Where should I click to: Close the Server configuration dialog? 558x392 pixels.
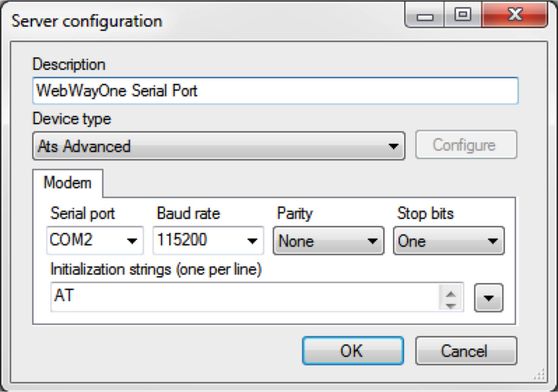pyautogui.click(x=514, y=16)
